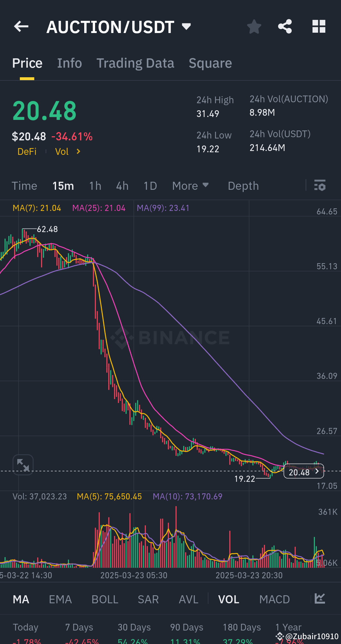Tap the volume MA(10): 73,170.69 legend
The image size is (341, 644).
pyautogui.click(x=187, y=497)
